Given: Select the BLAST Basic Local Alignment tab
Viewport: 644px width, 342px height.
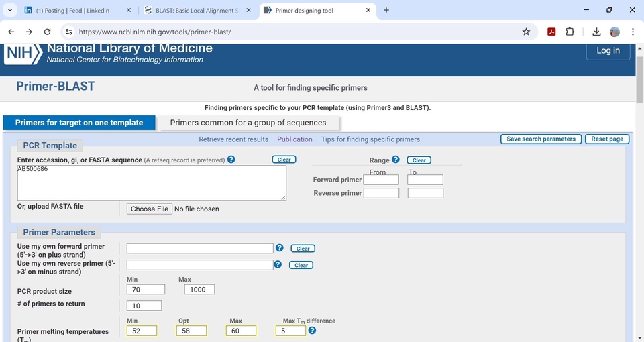Looking at the screenshot, I should (x=195, y=11).
